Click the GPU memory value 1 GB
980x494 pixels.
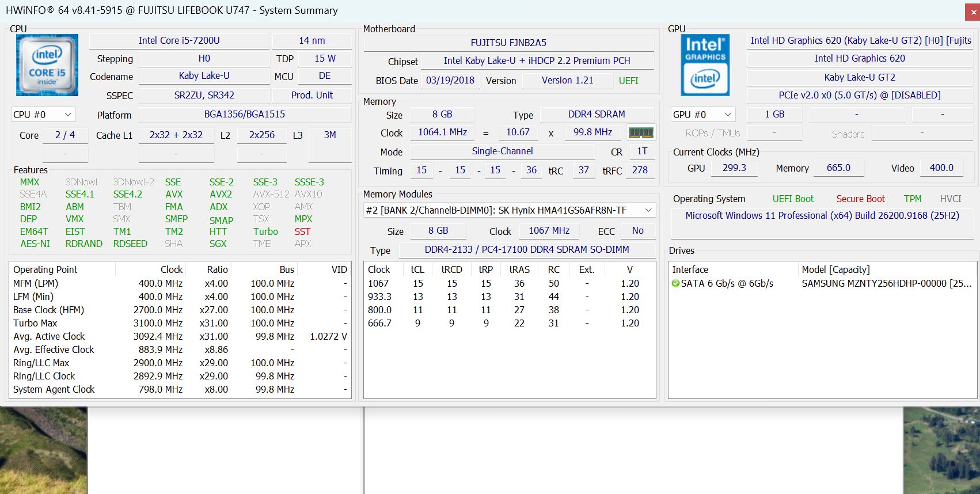[x=774, y=114]
